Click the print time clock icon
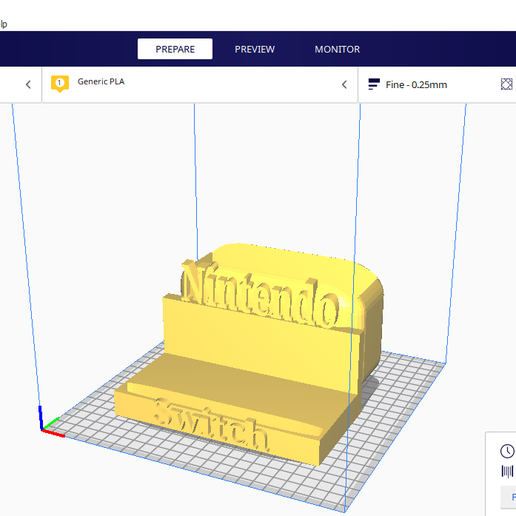Screen dimensions: 516x516 [x=507, y=451]
